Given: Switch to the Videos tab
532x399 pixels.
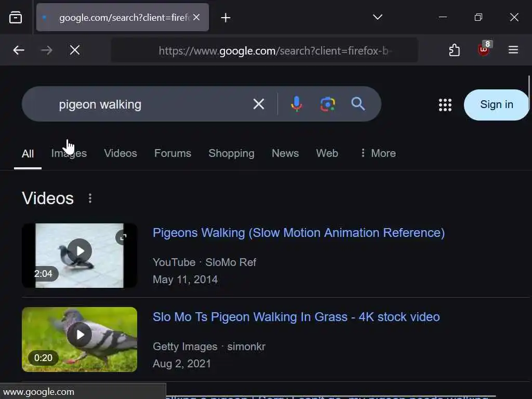Looking at the screenshot, I should click(x=121, y=153).
